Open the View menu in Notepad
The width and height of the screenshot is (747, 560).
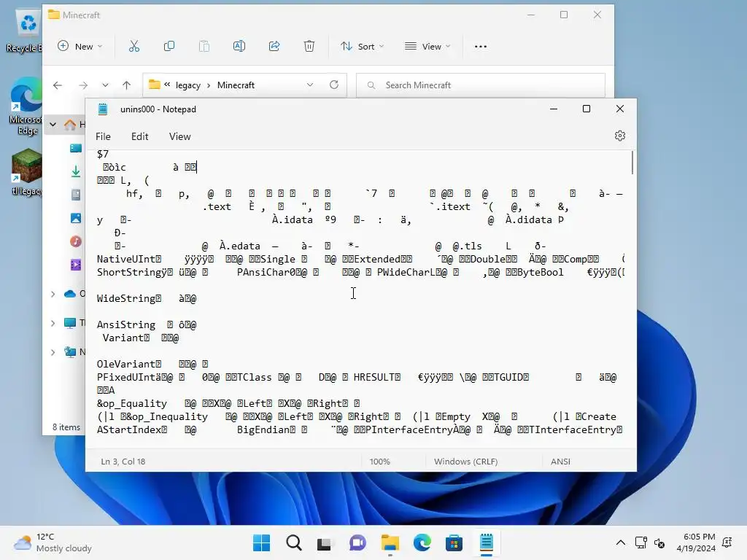[179, 136]
